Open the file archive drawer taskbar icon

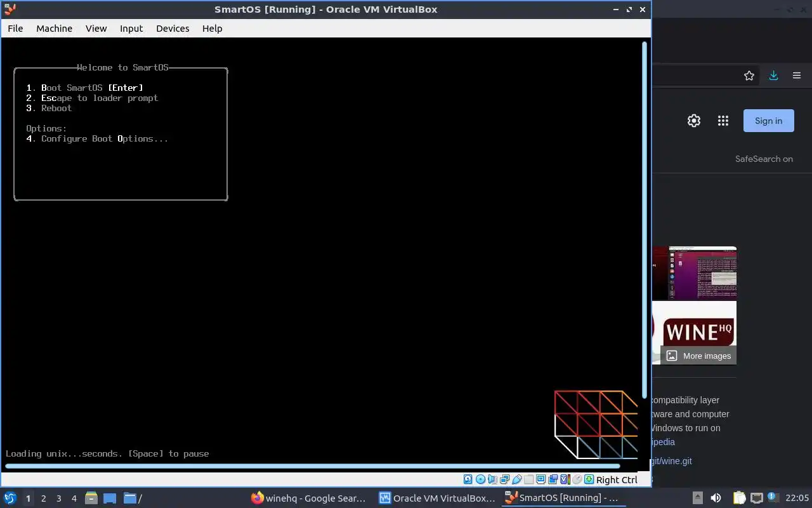point(91,498)
